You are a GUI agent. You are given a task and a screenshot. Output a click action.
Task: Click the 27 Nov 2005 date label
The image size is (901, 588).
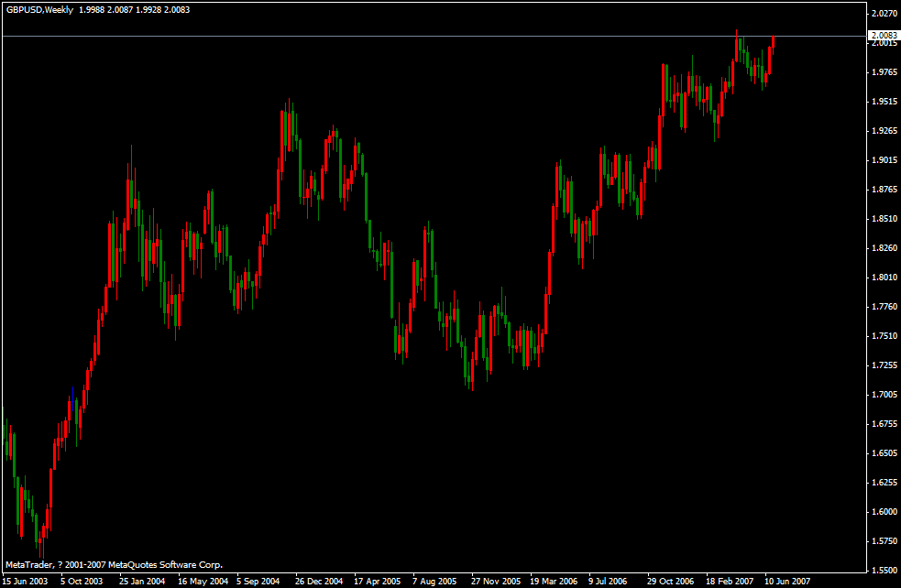[x=496, y=581]
